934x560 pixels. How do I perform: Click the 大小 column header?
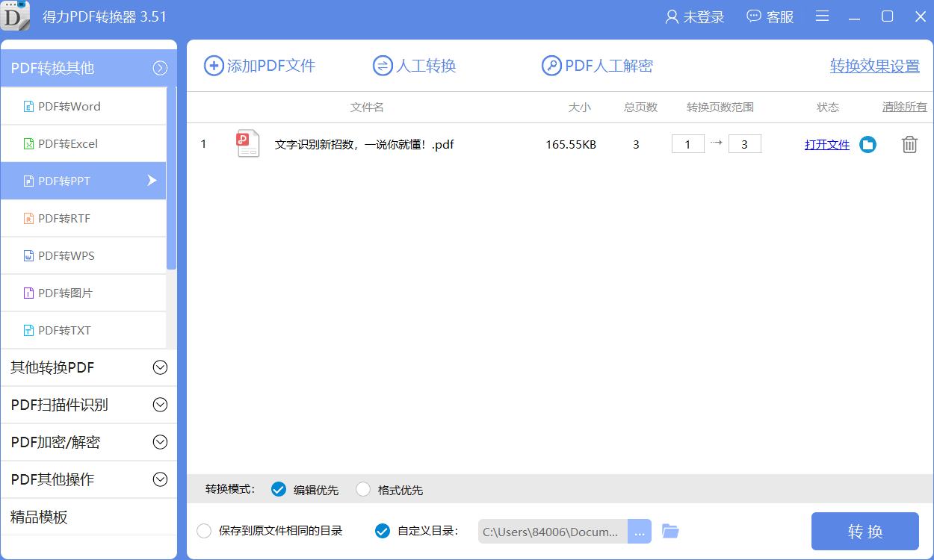(579, 108)
